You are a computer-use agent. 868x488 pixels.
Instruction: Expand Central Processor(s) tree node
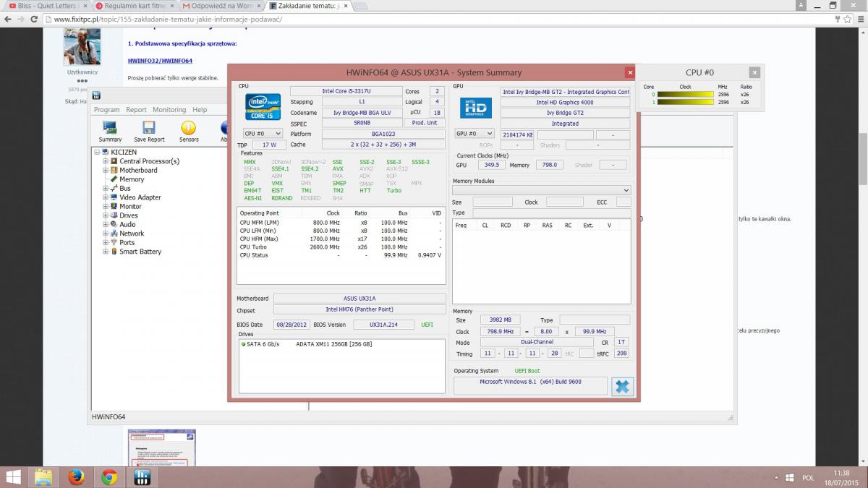pyautogui.click(x=106, y=161)
